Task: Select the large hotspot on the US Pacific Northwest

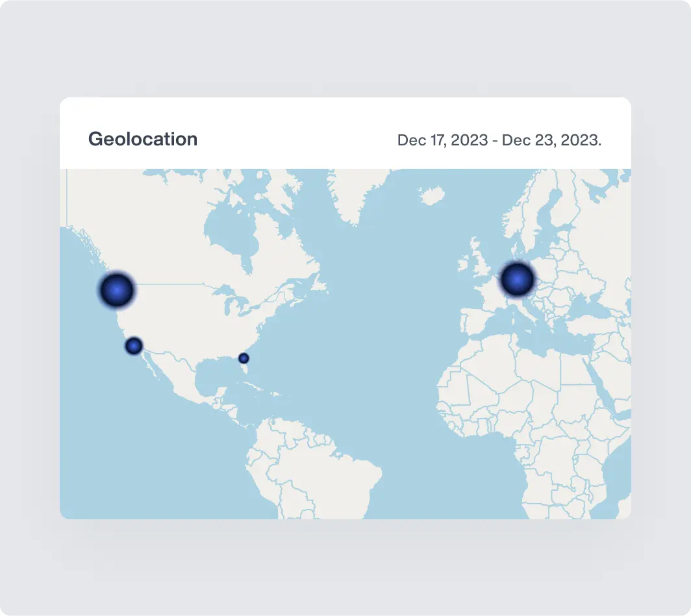Action: tap(117, 290)
